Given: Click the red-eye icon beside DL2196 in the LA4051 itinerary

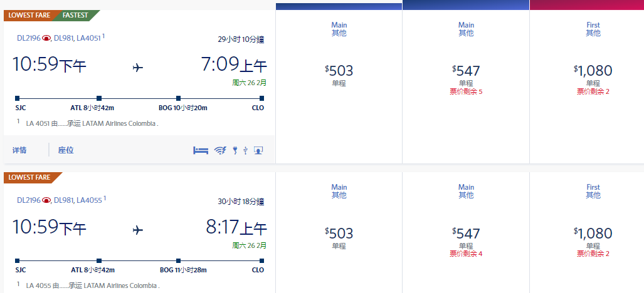Looking at the screenshot, I should coord(46,38).
